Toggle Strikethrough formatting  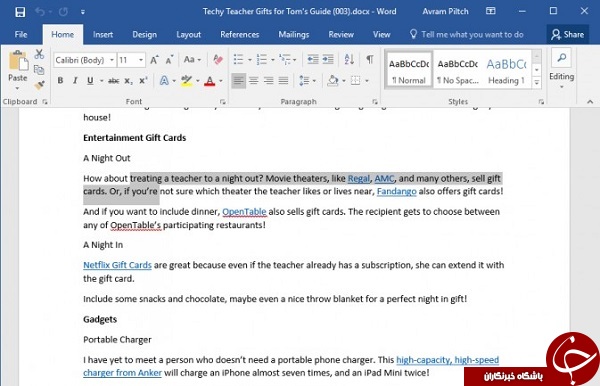point(113,81)
